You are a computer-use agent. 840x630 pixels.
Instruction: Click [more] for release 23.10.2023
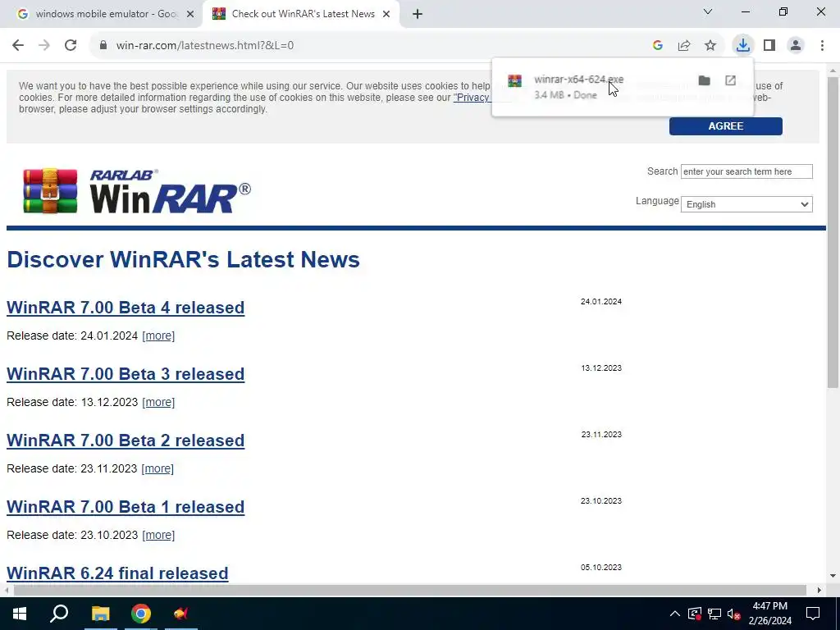click(158, 535)
